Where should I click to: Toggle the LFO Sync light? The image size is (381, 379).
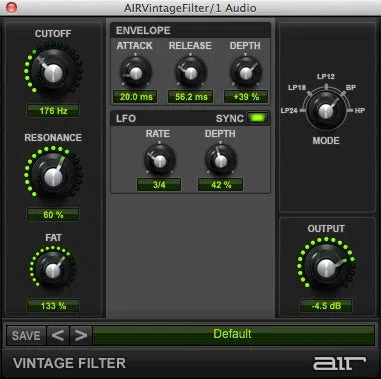tap(258, 118)
